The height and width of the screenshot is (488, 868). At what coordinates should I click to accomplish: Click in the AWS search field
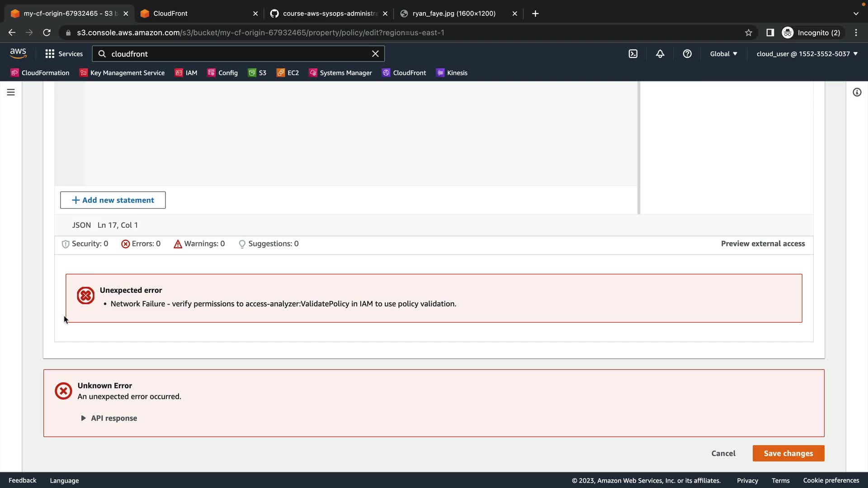click(x=235, y=54)
